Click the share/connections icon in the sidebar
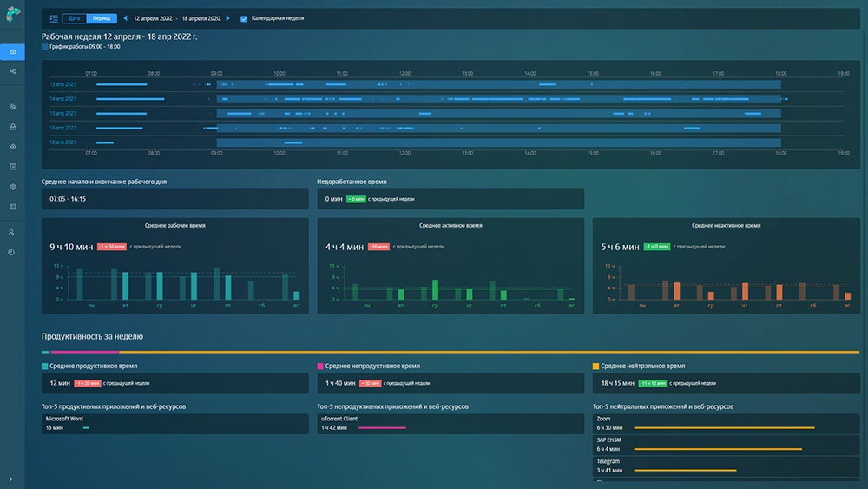This screenshot has width=868, height=489. point(12,71)
